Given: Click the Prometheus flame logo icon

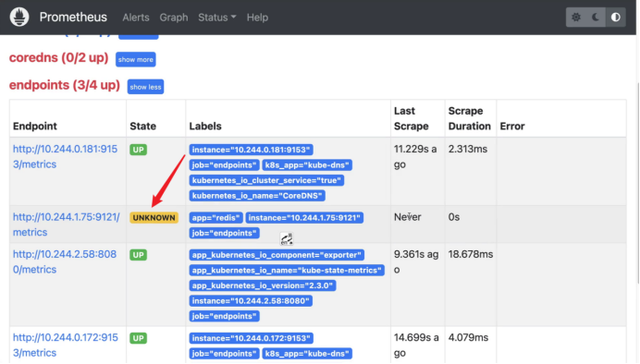Looking at the screenshot, I should tap(19, 18).
